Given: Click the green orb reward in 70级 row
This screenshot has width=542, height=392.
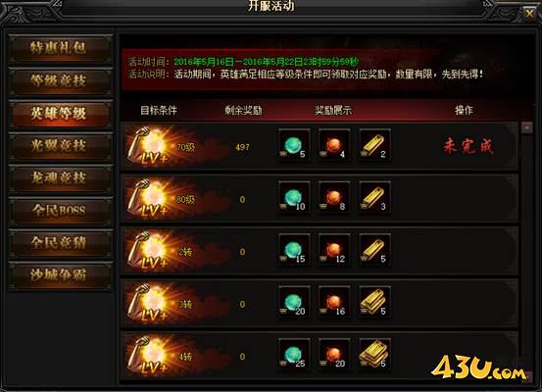Looking at the screenshot, I should 294,145.
